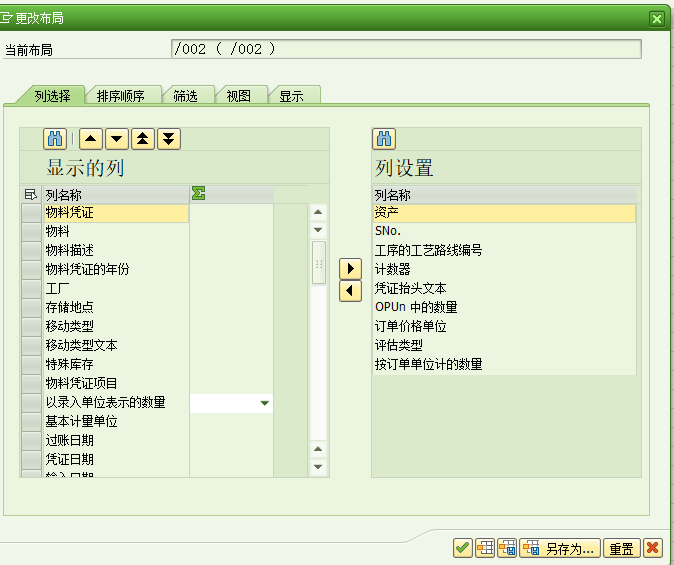This screenshot has height=565, width=674.
Task: Click the binoculars icon above the column set
Action: [384, 139]
